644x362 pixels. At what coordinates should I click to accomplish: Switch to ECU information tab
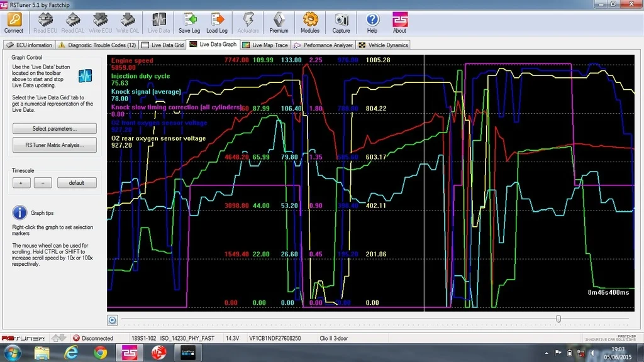tap(29, 45)
